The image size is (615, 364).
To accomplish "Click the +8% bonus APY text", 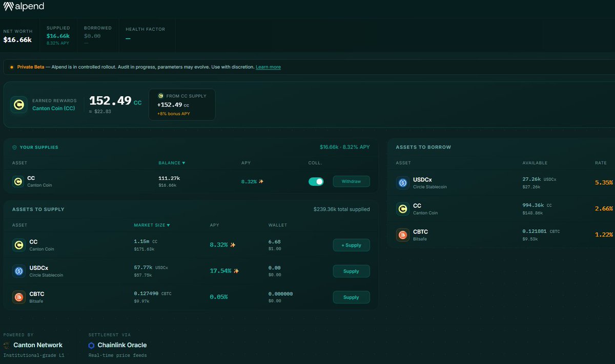I will click(x=173, y=114).
